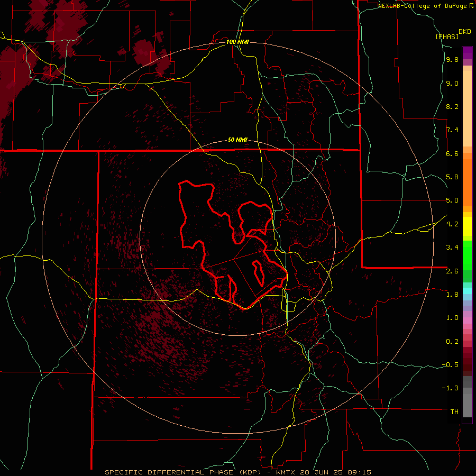The width and height of the screenshot is (476, 476).
Task: Click the gray bottom segment of color bar
Action: click(467, 405)
